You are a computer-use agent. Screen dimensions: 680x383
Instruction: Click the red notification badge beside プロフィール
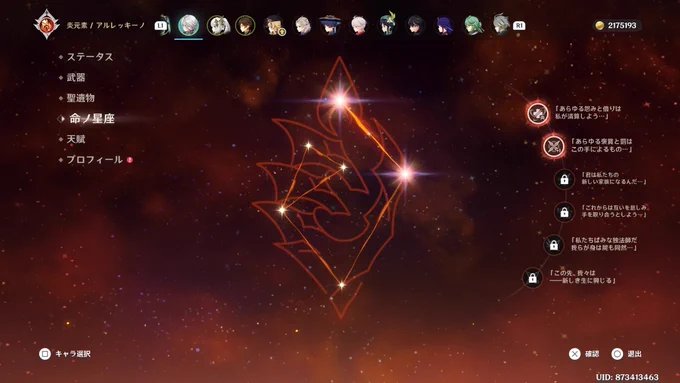[x=129, y=160]
